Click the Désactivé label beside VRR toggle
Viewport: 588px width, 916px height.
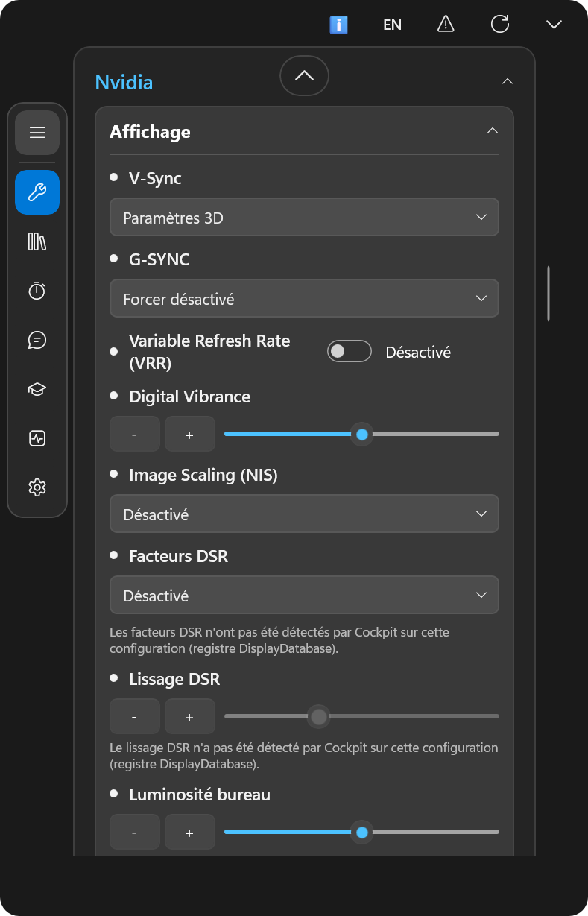click(418, 353)
